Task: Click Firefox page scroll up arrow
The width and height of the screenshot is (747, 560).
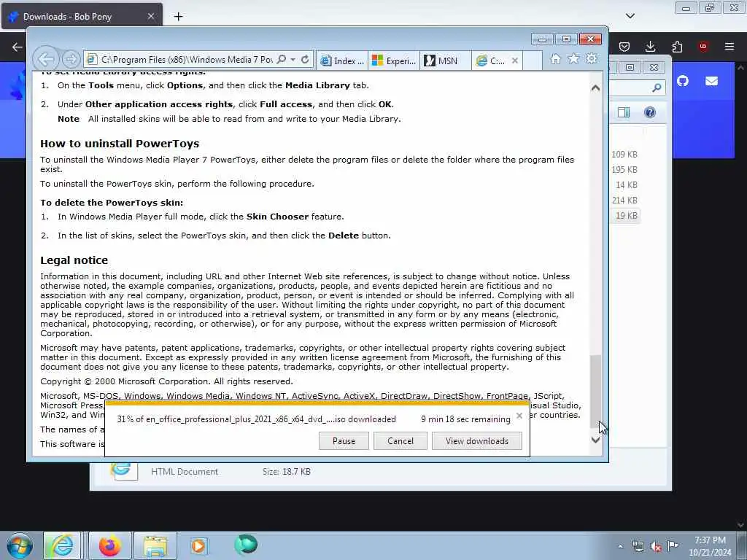Action: pyautogui.click(x=741, y=68)
